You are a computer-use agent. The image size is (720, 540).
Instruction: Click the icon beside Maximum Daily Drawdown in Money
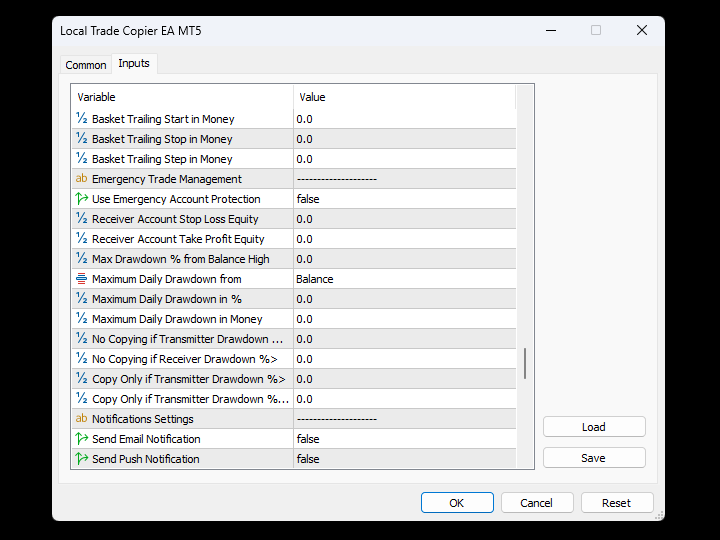(x=82, y=319)
